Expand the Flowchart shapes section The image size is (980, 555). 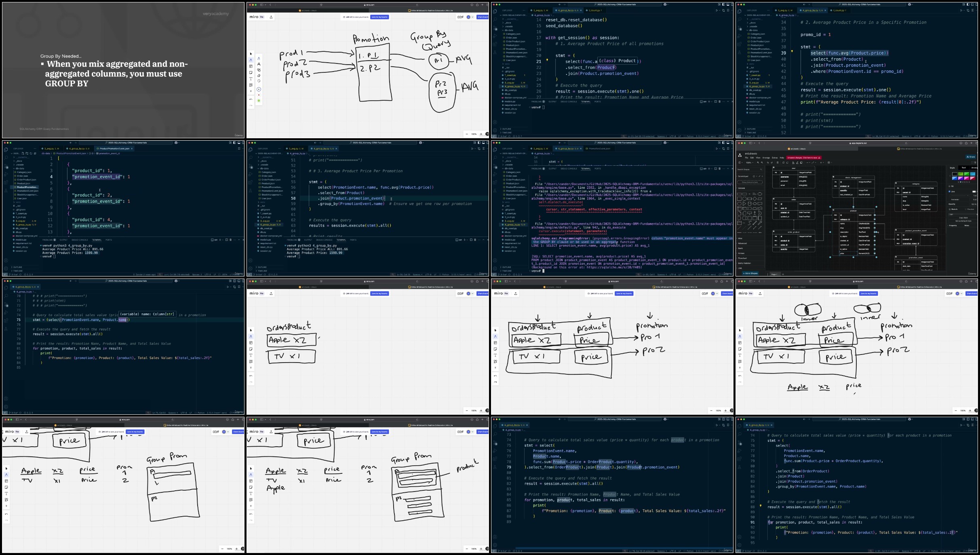(x=742, y=258)
